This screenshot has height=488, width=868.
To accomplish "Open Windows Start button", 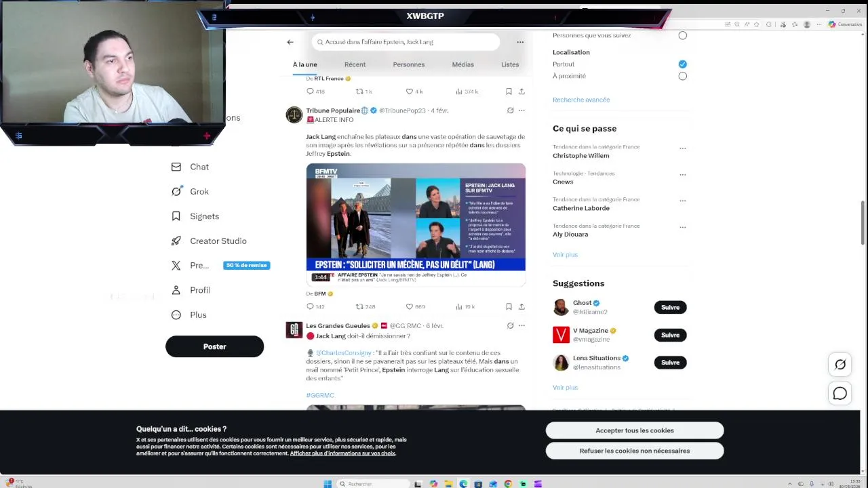I will point(328,484).
